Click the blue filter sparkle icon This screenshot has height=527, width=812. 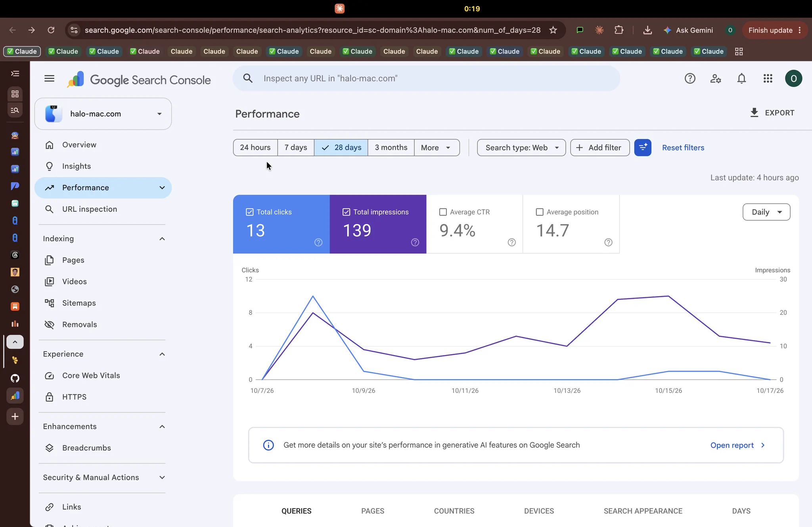[643, 147]
